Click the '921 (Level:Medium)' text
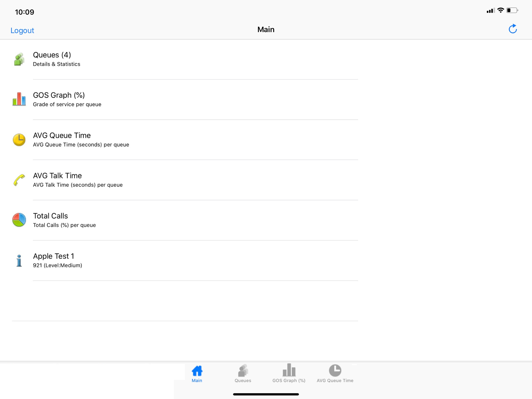This screenshot has height=399, width=532. (x=57, y=265)
